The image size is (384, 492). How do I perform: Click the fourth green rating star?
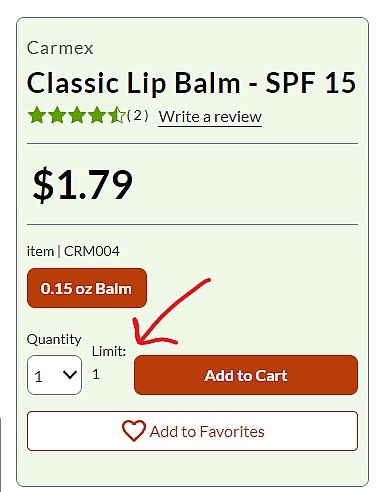coord(97,115)
